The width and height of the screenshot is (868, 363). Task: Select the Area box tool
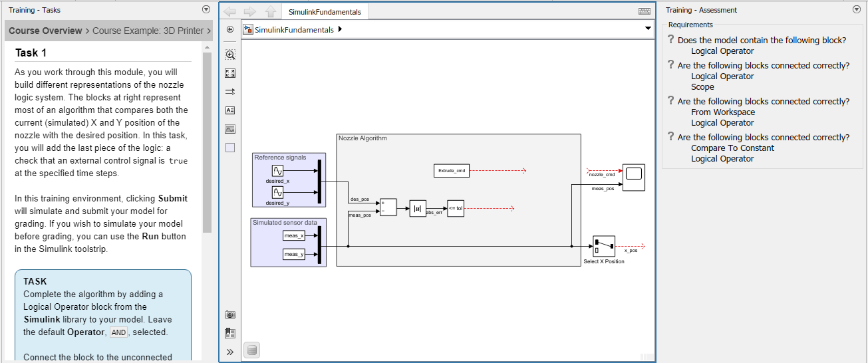(x=230, y=148)
